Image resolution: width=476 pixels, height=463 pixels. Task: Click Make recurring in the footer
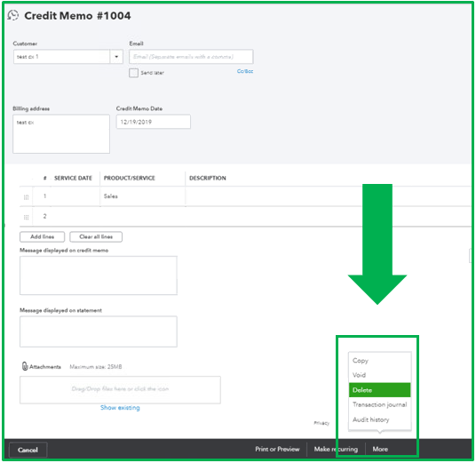click(336, 449)
